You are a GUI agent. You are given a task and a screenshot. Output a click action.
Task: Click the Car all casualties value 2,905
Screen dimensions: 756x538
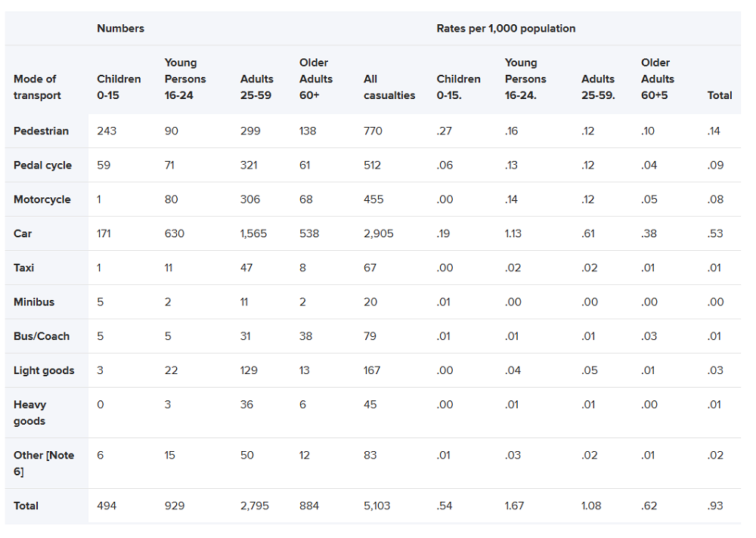point(379,233)
